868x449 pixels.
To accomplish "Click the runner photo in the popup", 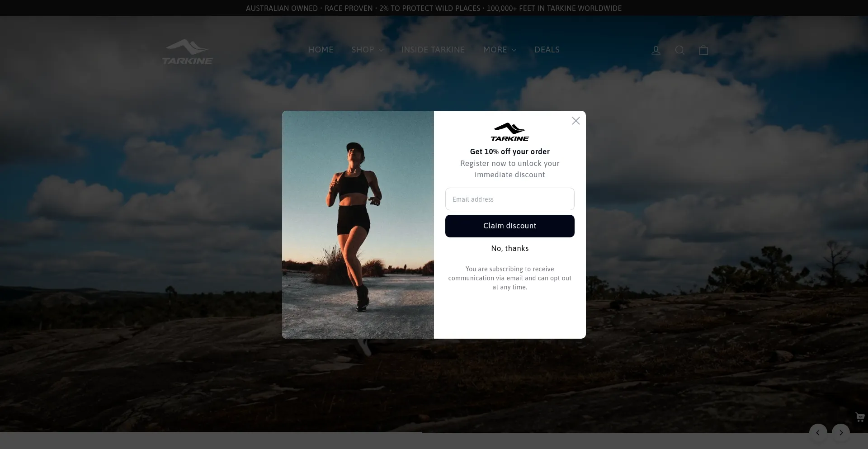I will pyautogui.click(x=358, y=225).
